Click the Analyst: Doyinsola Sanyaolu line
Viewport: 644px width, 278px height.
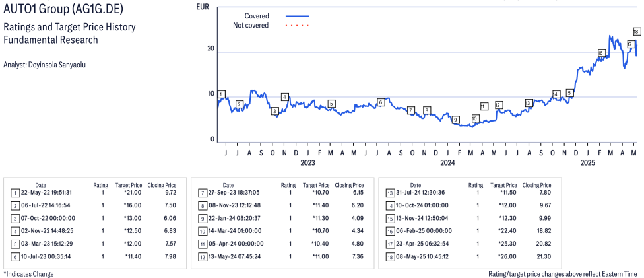[44, 65]
